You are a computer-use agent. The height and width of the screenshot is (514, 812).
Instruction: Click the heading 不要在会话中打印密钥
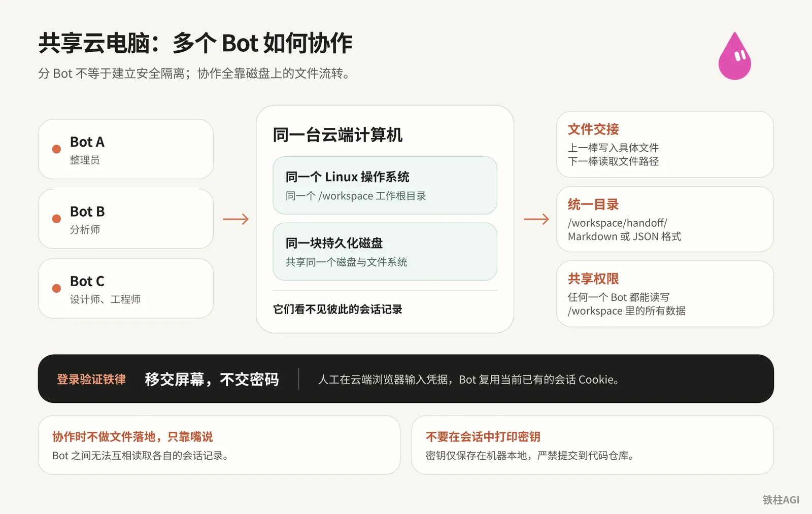coord(483,437)
